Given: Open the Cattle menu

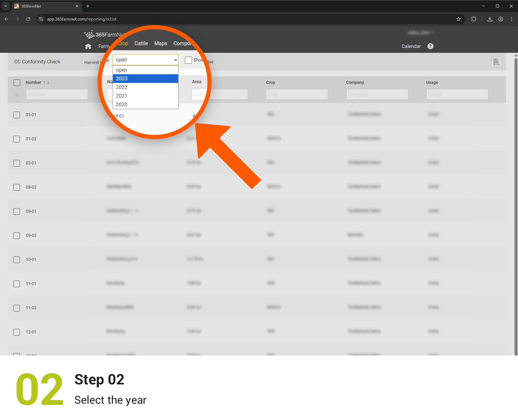Looking at the screenshot, I should (141, 43).
